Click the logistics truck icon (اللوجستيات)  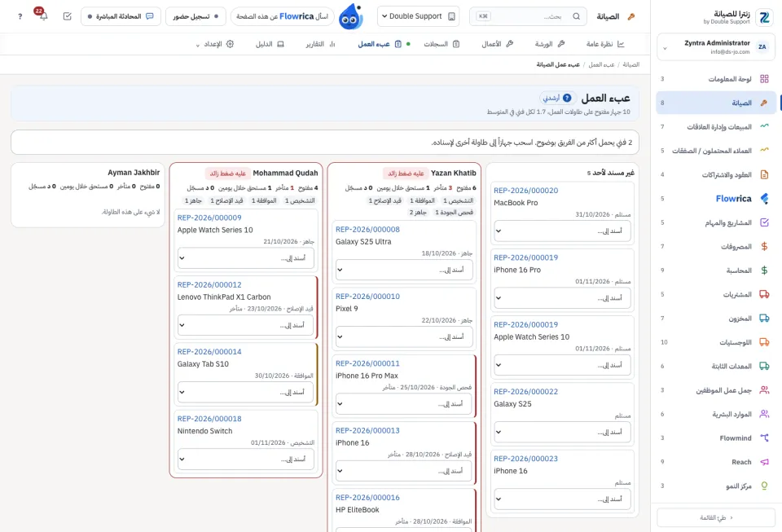[x=764, y=342]
